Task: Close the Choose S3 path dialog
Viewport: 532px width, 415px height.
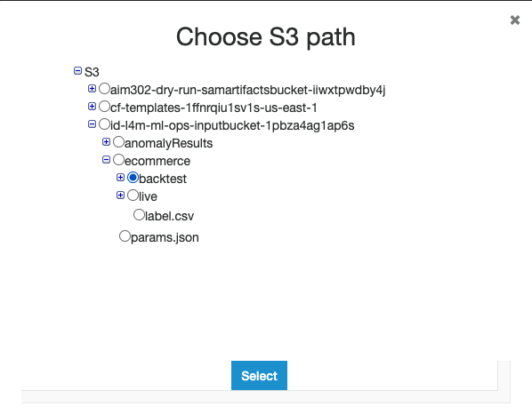Action: click(x=515, y=20)
